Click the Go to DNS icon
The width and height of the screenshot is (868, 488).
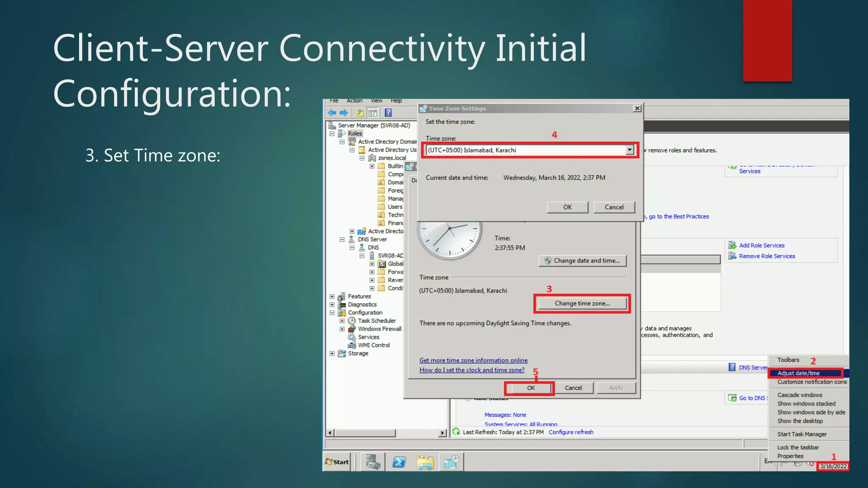732,398
